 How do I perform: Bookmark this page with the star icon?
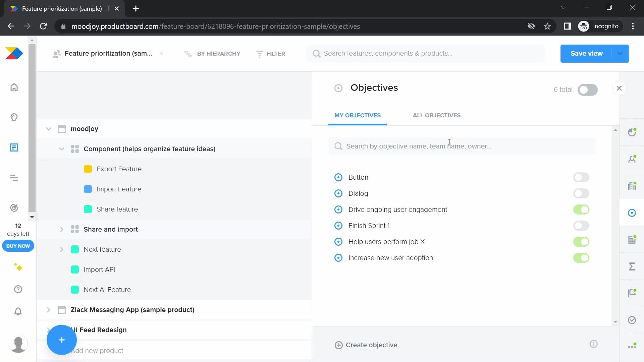[x=547, y=26]
